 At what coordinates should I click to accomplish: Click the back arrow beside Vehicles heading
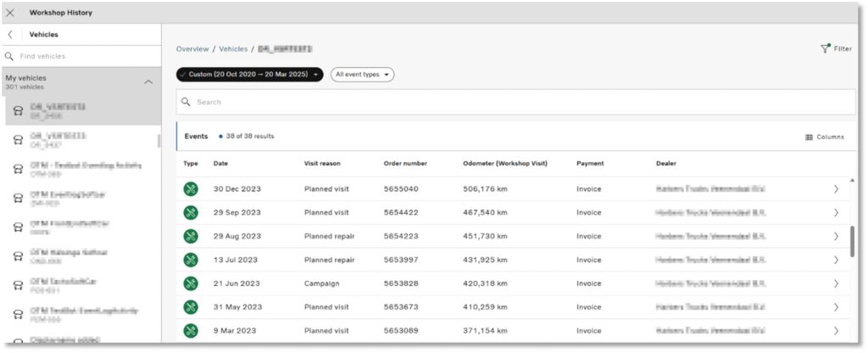[x=9, y=35]
